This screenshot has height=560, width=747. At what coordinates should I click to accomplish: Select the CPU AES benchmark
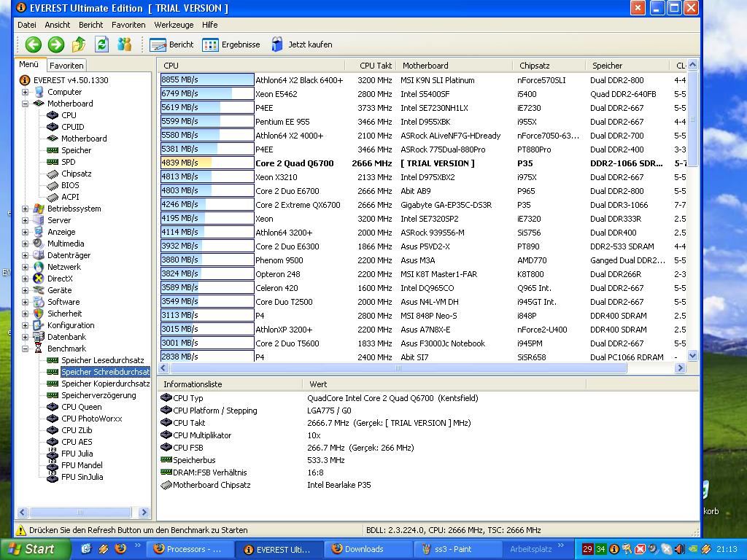[x=77, y=442]
